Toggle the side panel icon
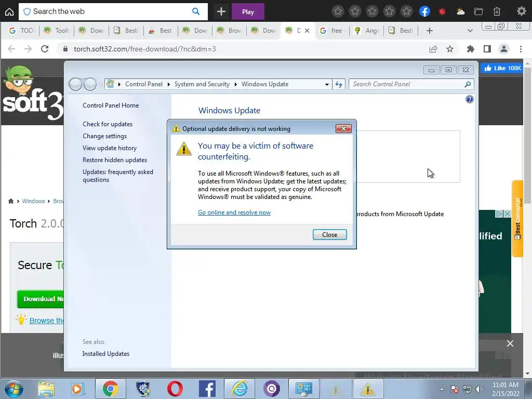532x399 pixels. [487, 49]
